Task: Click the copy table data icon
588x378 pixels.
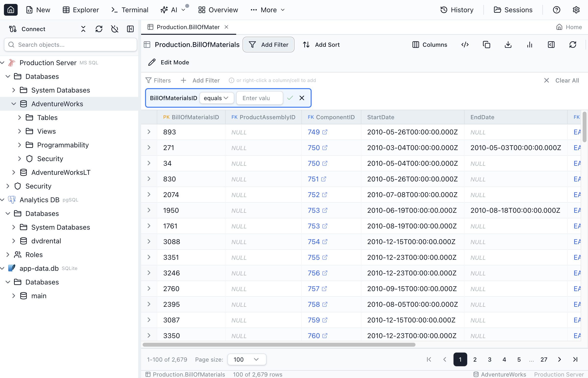Action: 486,45
